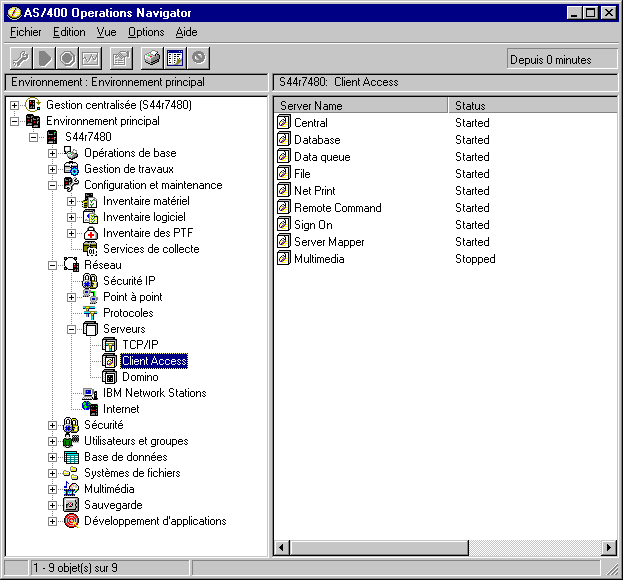The height and width of the screenshot is (580, 623).
Task: Click the horizontal scrollbar thumb
Action: [x=379, y=548]
